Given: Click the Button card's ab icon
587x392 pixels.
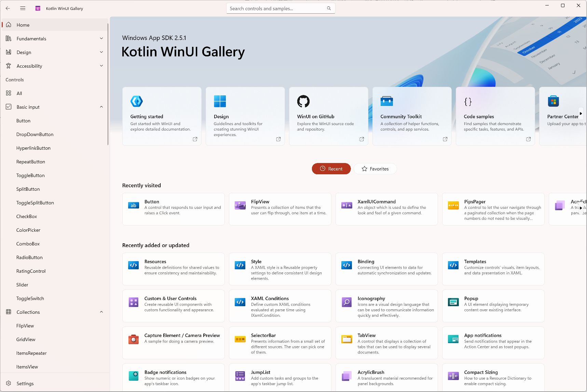Looking at the screenshot, I should click(x=134, y=205).
